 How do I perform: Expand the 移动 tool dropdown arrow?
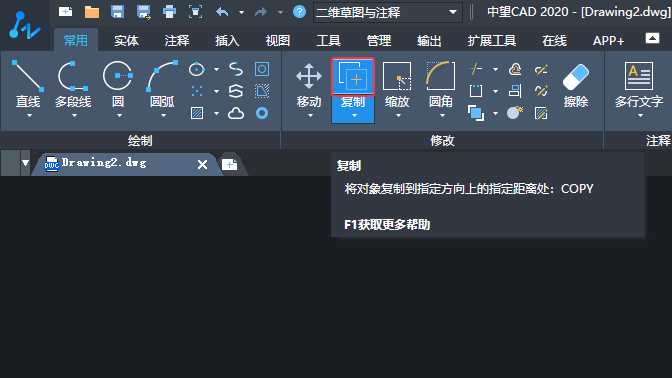[x=310, y=116]
